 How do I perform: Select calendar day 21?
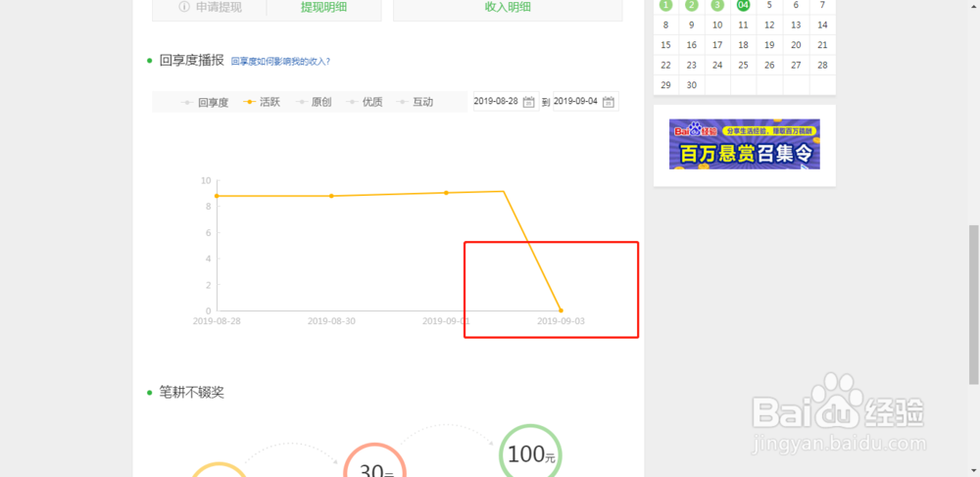coord(822,45)
